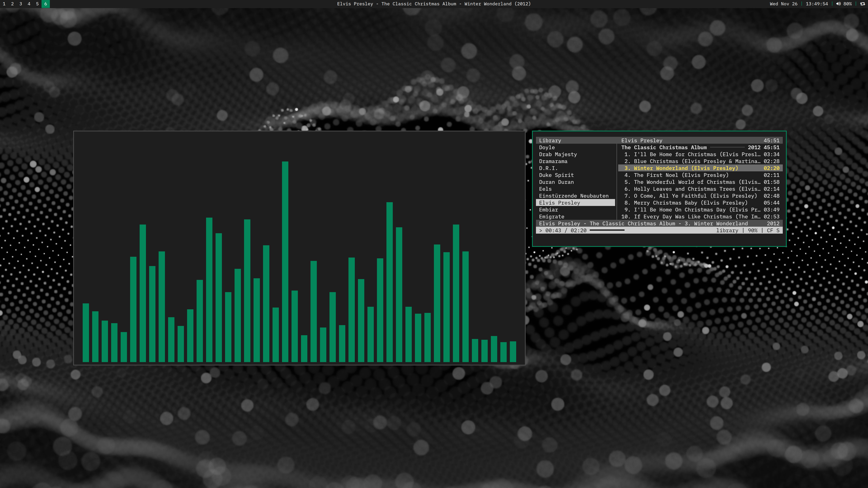This screenshot has height=488, width=868.
Task: Select Einstürzende Neubauten in the library
Action: (574, 196)
